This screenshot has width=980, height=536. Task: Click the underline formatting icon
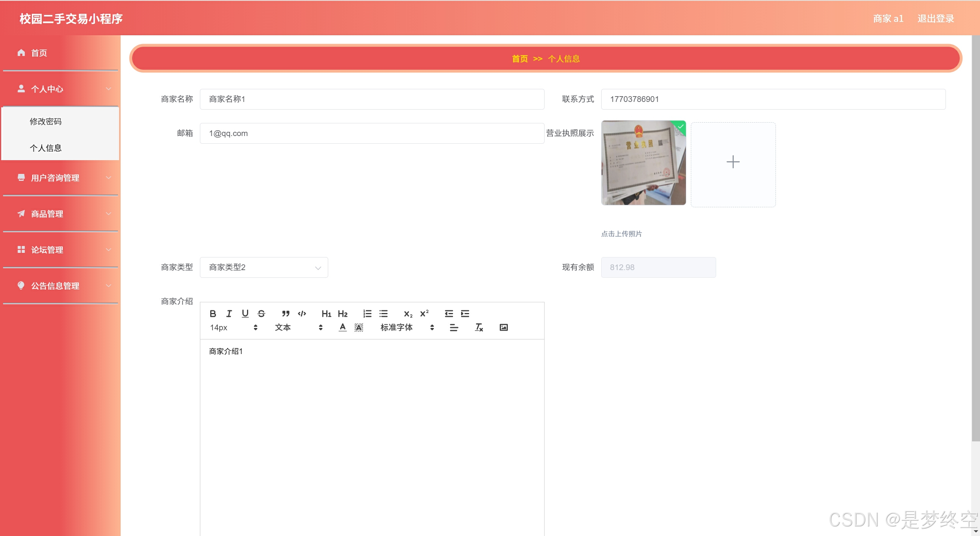coord(245,314)
